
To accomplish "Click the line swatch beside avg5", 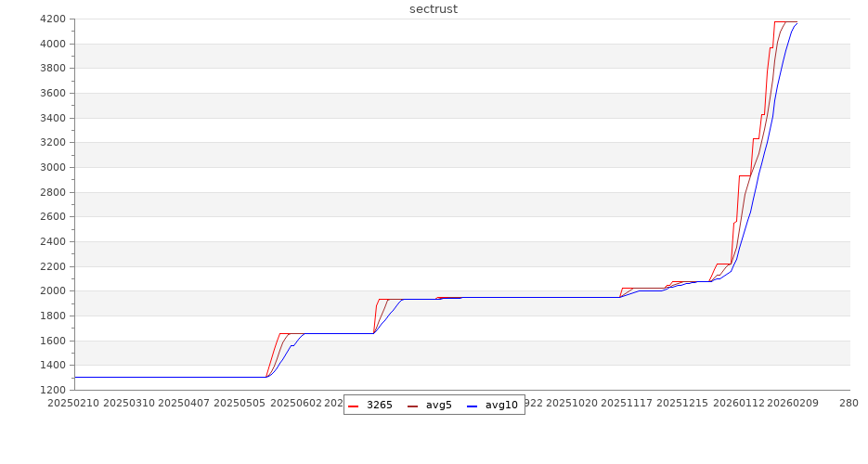I will tap(413, 406).
